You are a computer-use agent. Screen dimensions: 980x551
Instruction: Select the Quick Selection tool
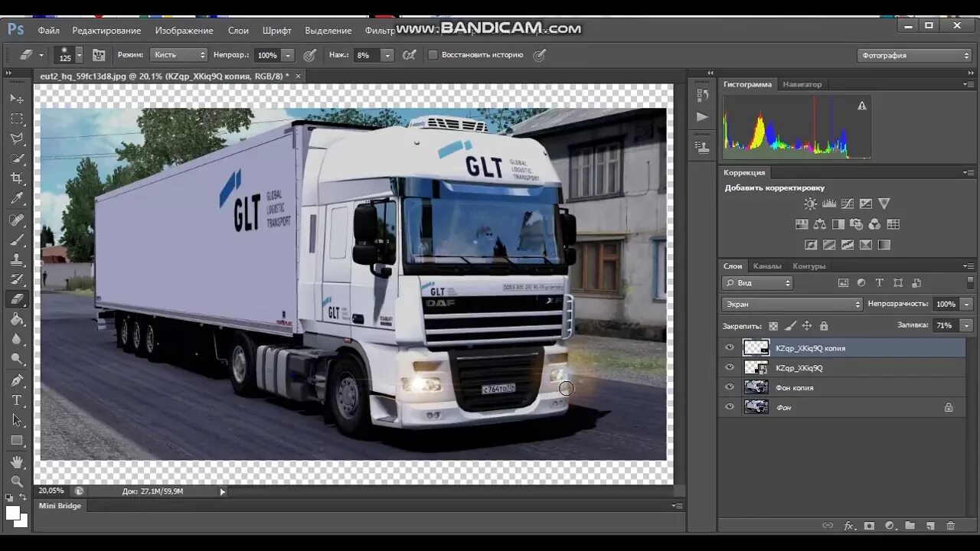pos(17,158)
